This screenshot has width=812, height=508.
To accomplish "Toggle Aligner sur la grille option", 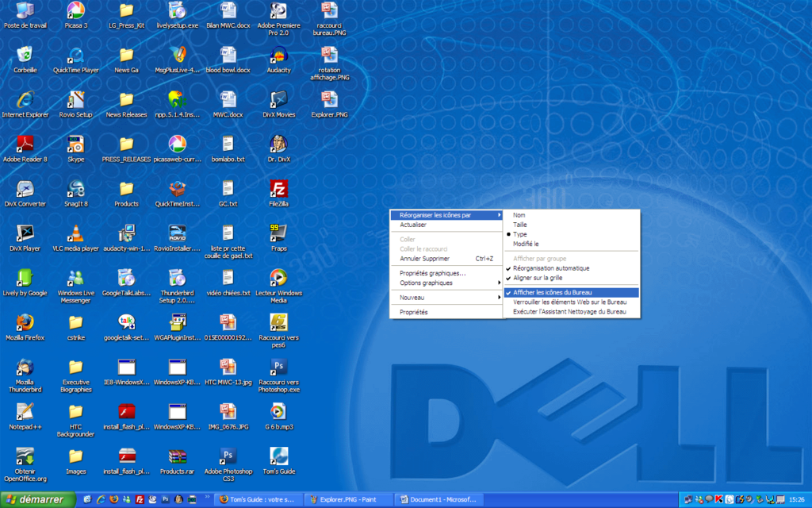I will 571,279.
